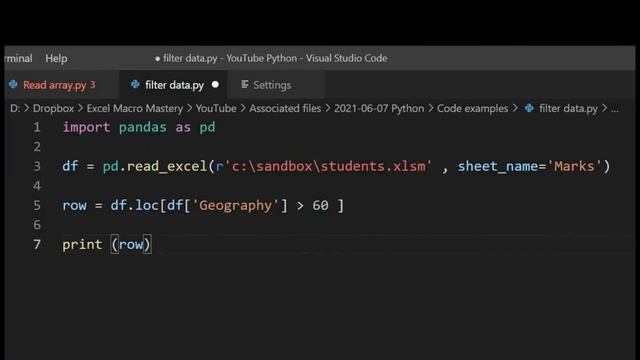The width and height of the screenshot is (640, 360).
Task: Click the Python icon in the breadcrumb
Action: click(x=529, y=108)
